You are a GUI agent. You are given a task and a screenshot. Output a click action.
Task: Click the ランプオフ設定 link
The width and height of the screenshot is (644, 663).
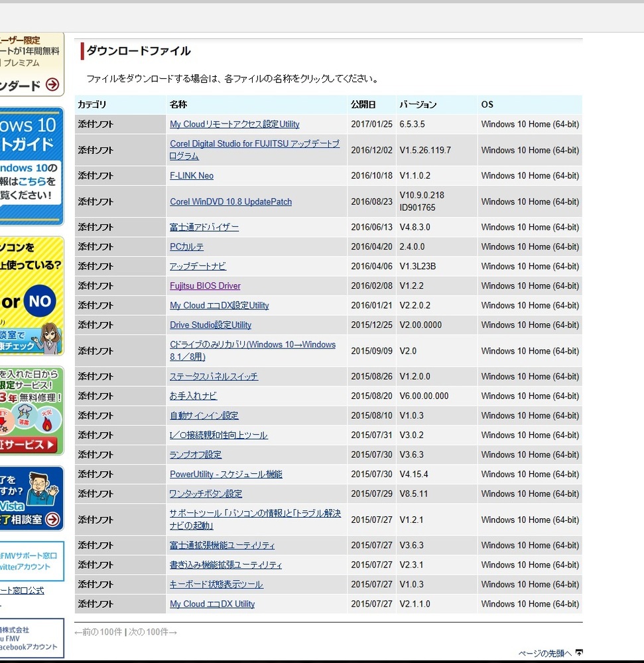[x=196, y=455]
